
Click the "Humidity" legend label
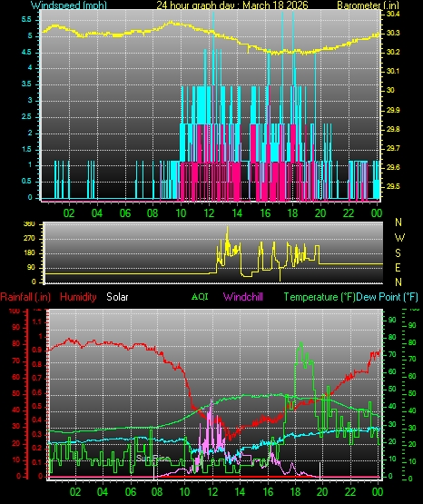point(78,297)
